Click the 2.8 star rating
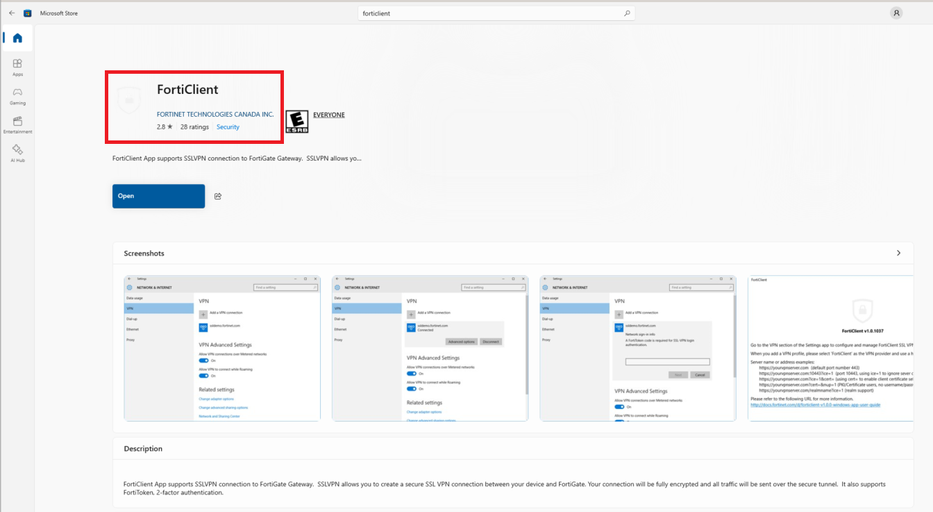The image size is (933, 512). pyautogui.click(x=164, y=127)
